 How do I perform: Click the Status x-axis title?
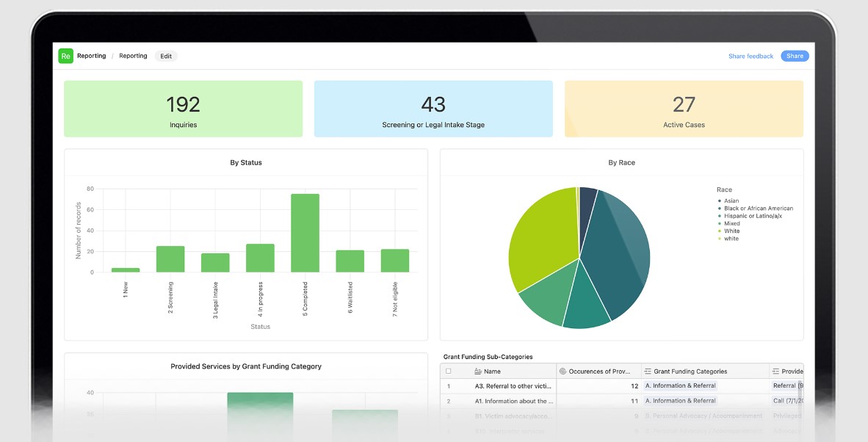(x=260, y=327)
